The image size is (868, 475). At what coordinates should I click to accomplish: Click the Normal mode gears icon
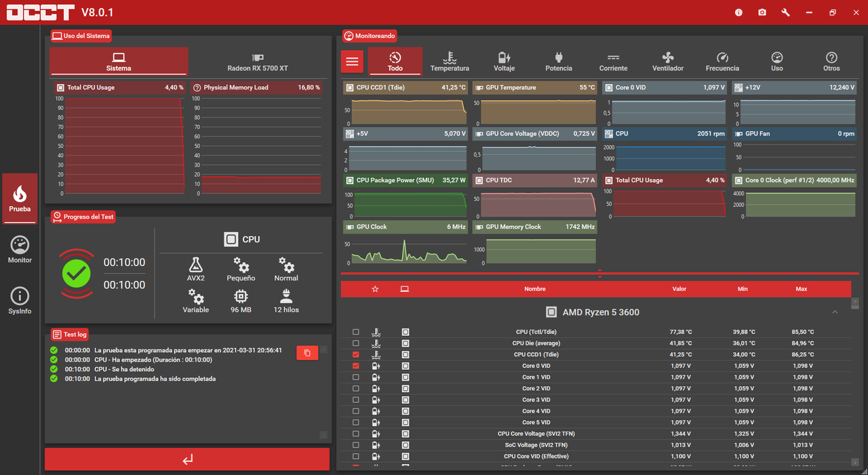tap(286, 264)
